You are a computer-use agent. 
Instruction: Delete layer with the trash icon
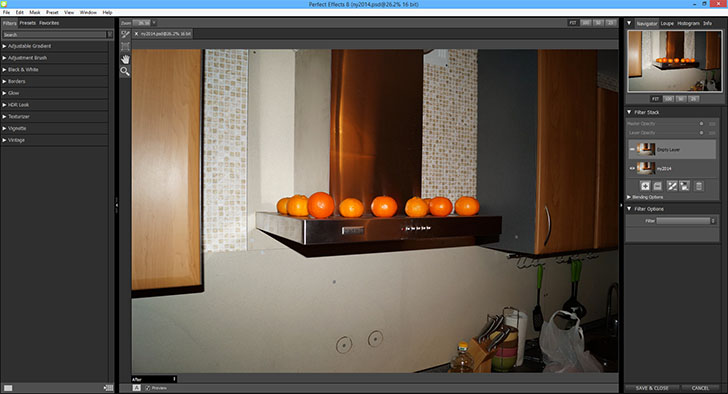point(698,186)
